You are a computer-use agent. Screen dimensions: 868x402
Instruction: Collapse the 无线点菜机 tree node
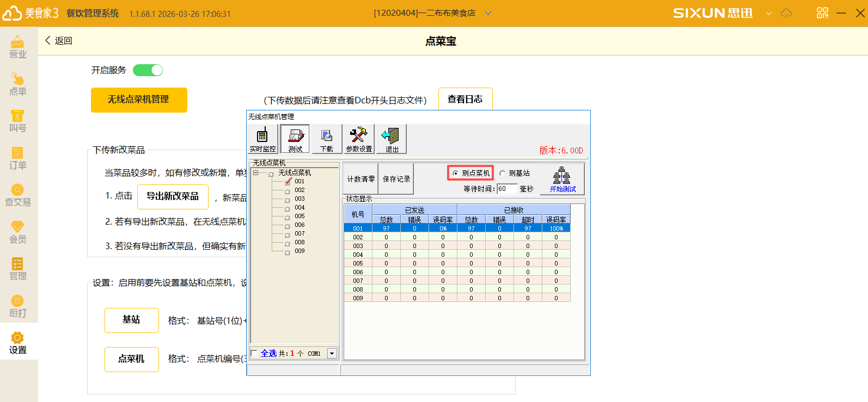pos(255,173)
